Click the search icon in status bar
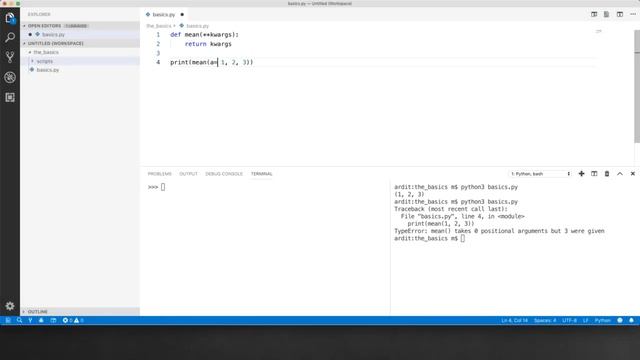640x360 pixels. (x=19, y=320)
